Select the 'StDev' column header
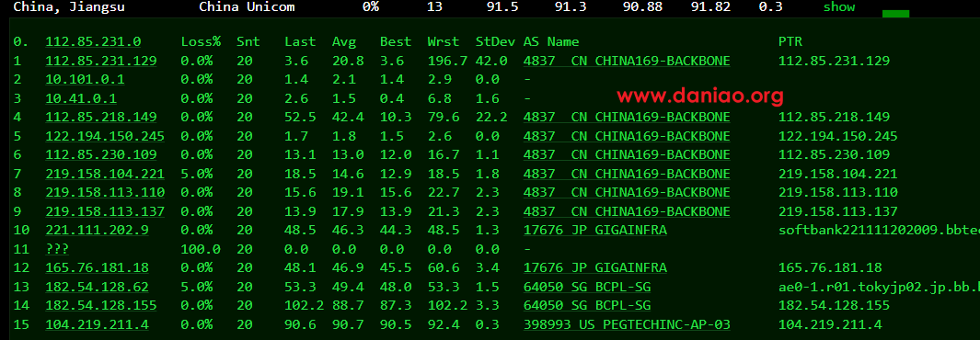Screen dimensions: 980x340 [495, 41]
